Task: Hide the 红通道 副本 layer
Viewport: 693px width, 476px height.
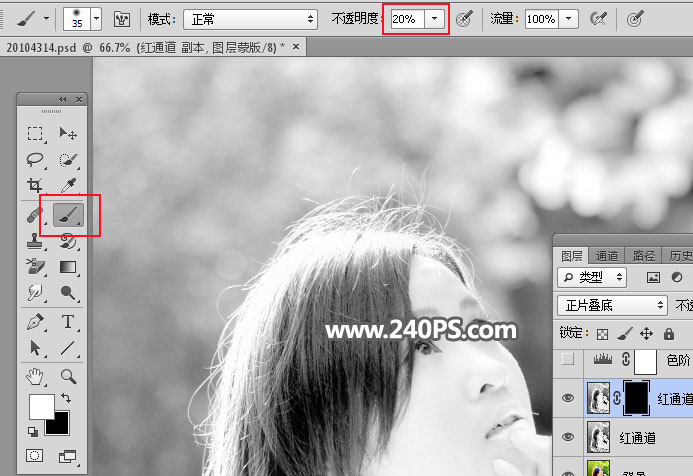Action: click(568, 398)
